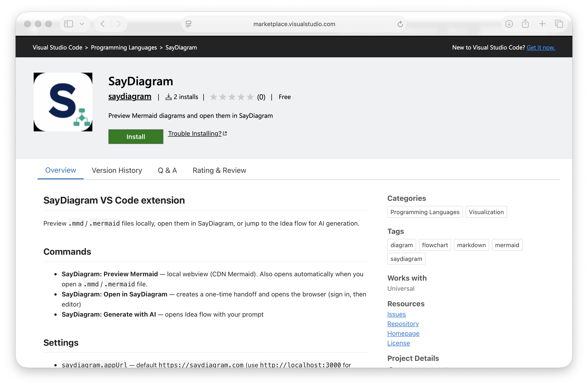The image size is (588, 387).
Task: Click the marketplace.visualstudio.com address field
Action: (x=294, y=24)
